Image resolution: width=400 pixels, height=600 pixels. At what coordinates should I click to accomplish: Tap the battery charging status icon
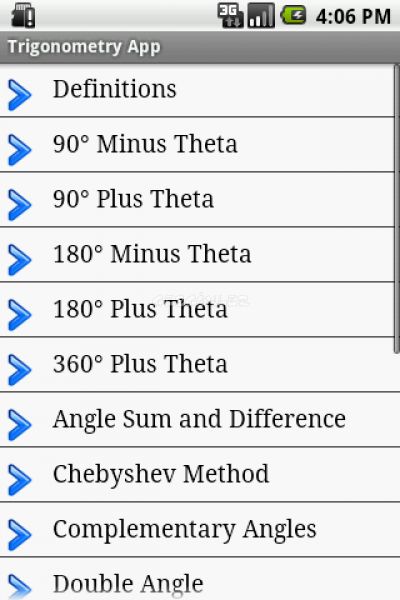294,16
